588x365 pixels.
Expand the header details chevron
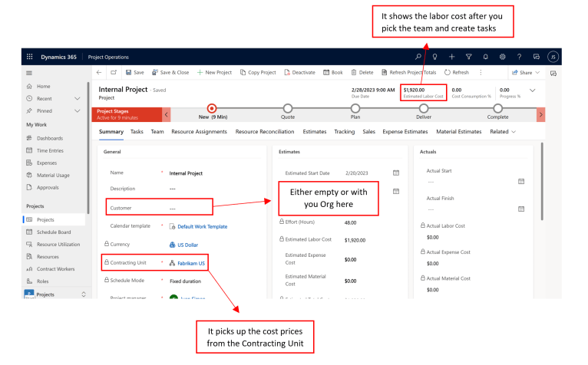point(533,90)
